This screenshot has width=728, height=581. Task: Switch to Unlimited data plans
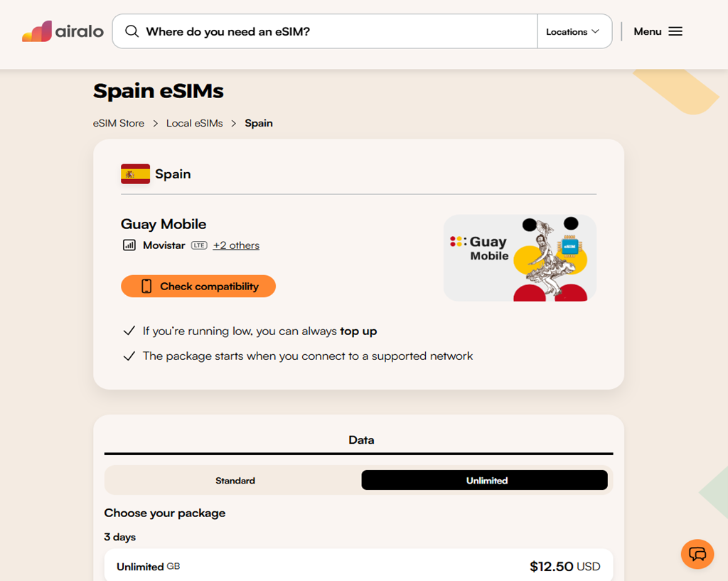coord(486,481)
